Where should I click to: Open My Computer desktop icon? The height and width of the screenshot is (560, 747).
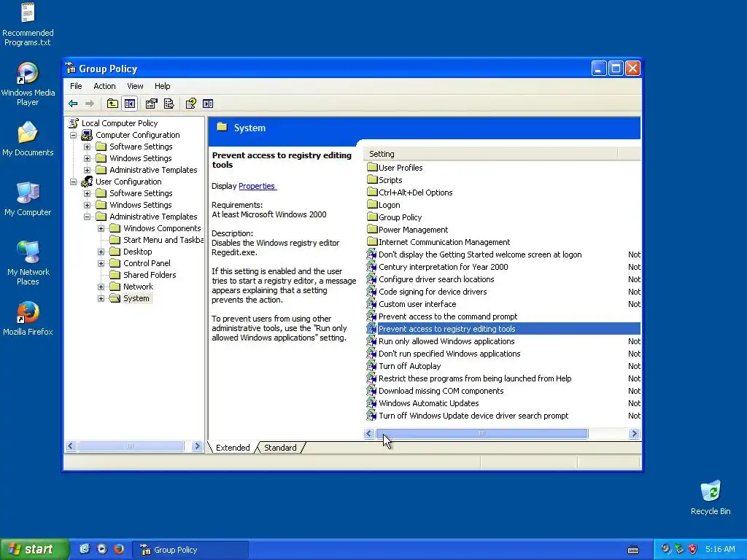pos(28,198)
